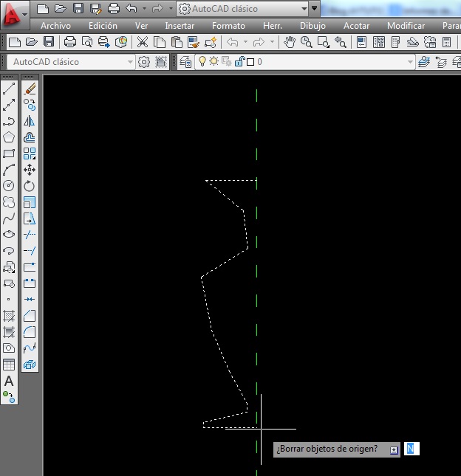Click the Plot printer icon in standard toolbar
Image resolution: width=461 pixels, height=476 pixels.
pyautogui.click(x=70, y=42)
